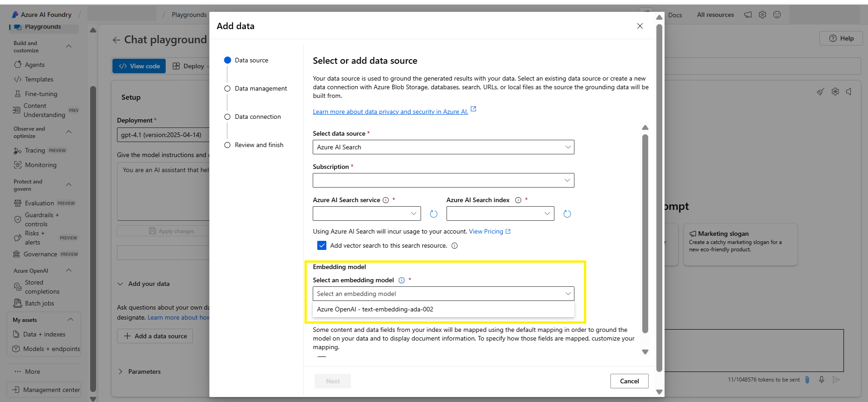Collapse the Azure OpenAI sidebar section
868x402 pixels.
pos(69,270)
